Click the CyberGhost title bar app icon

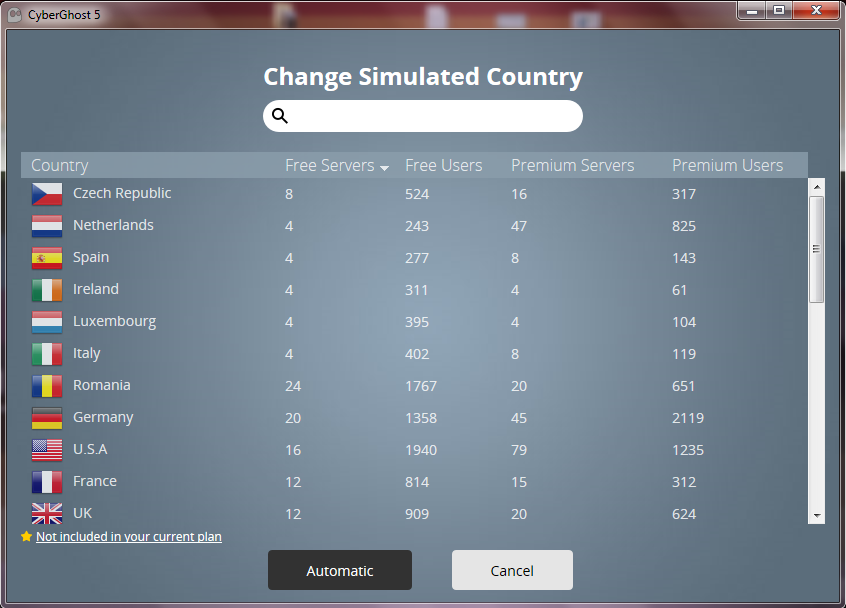pos(15,15)
